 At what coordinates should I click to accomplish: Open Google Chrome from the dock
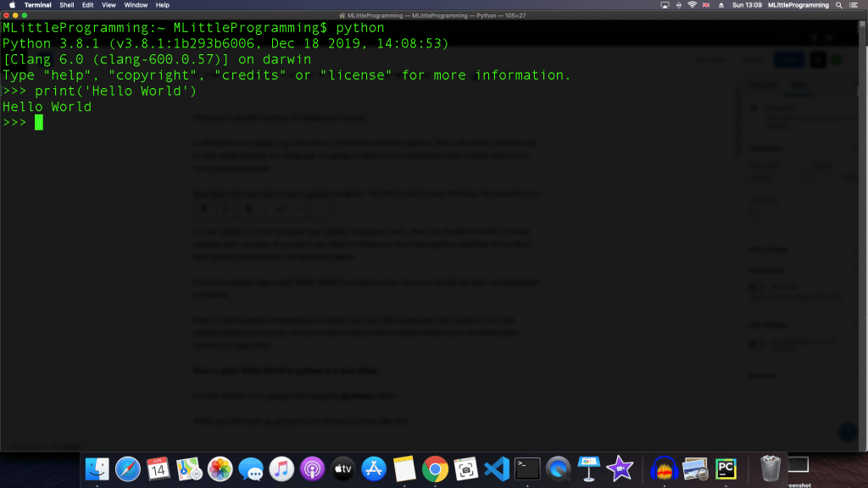[435, 469]
